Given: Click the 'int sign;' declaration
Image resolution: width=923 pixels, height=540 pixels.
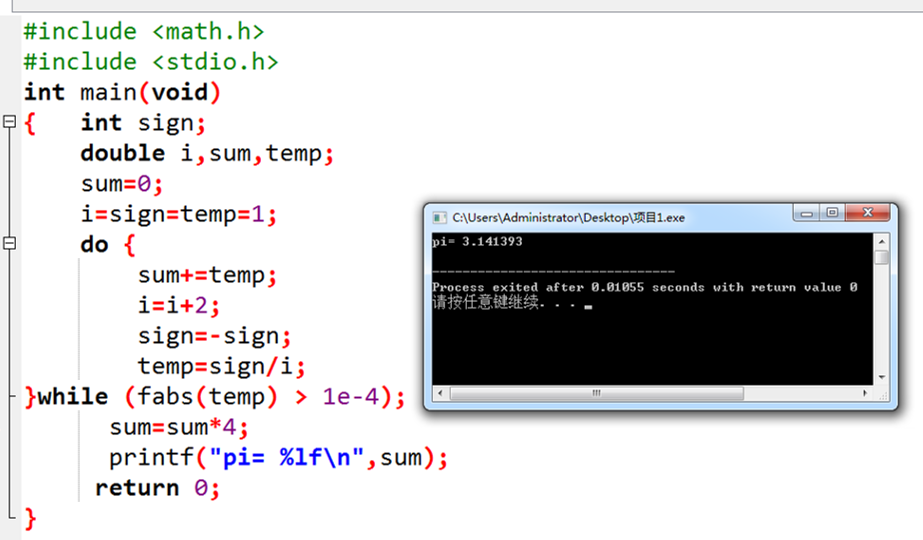Looking at the screenshot, I should (143, 123).
